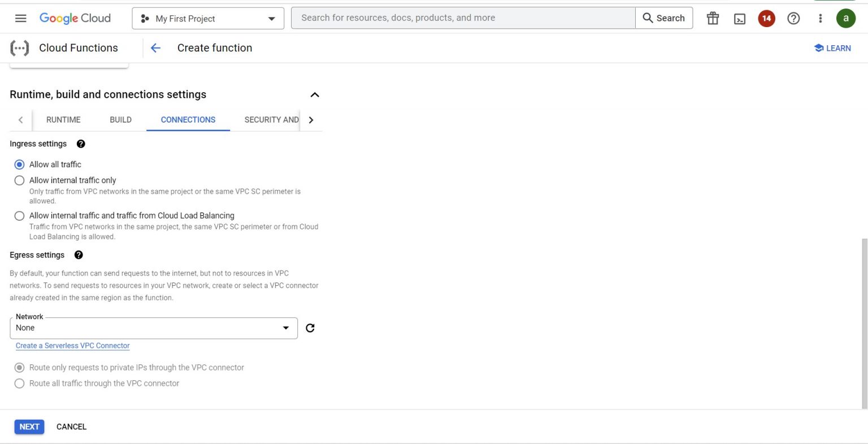The height and width of the screenshot is (444, 868).
Task: Open the notifications badge showing 14
Action: click(766, 18)
